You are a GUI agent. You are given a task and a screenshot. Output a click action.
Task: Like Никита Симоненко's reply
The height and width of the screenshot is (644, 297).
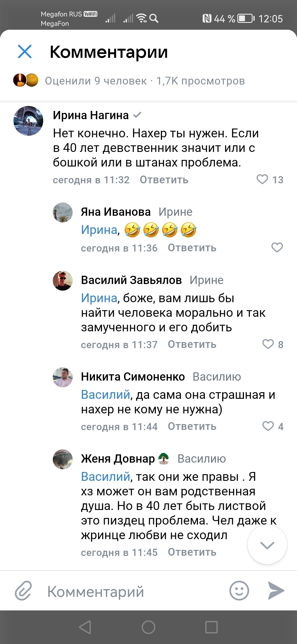point(268,426)
